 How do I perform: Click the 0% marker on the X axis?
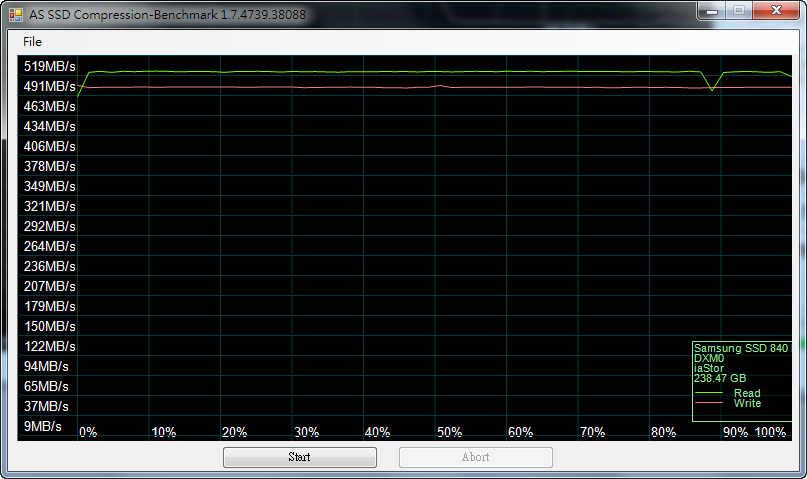click(88, 432)
